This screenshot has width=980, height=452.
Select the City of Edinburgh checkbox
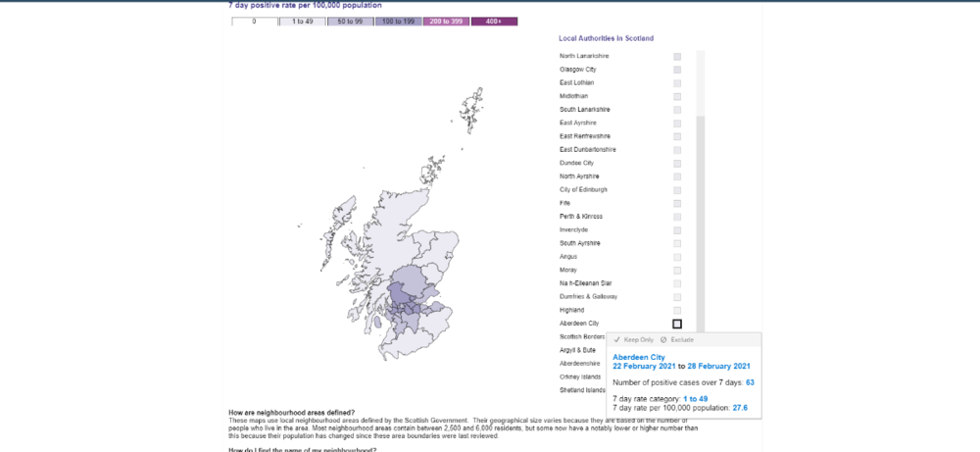[x=677, y=189]
